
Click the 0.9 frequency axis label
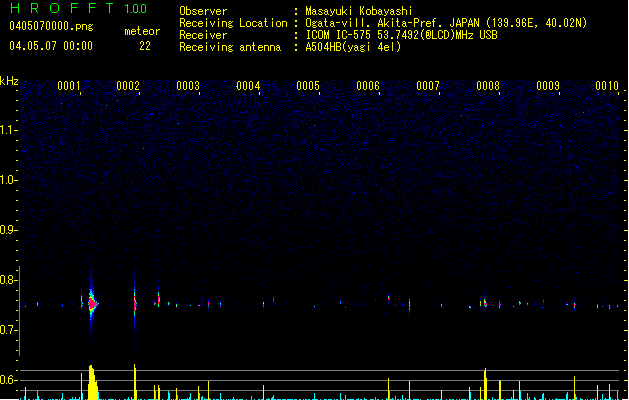pyautogui.click(x=8, y=230)
